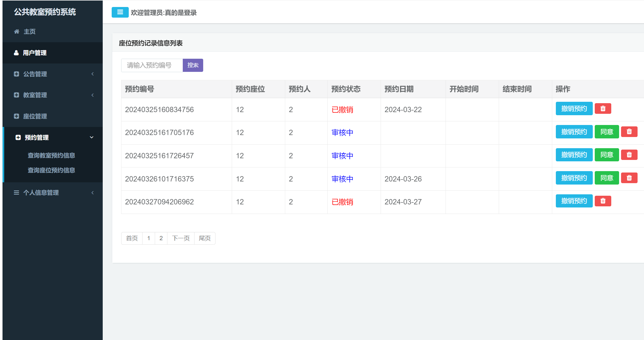Click trash icon for reservation 20240325161705176
The height and width of the screenshot is (340, 644).
pos(629,132)
